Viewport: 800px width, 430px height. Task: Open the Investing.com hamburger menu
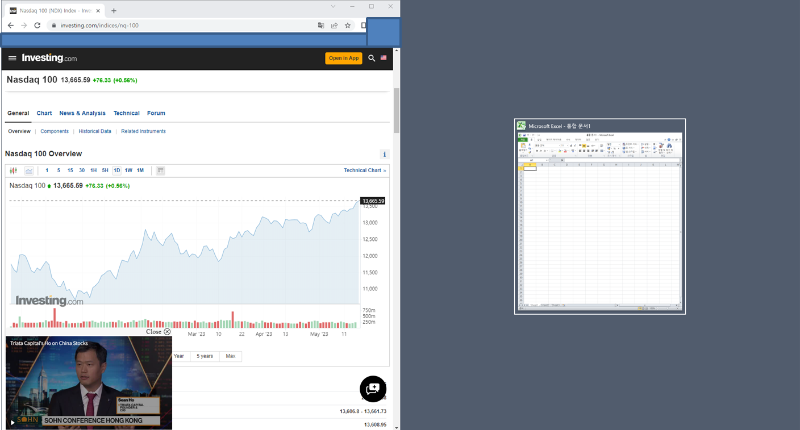click(12, 58)
